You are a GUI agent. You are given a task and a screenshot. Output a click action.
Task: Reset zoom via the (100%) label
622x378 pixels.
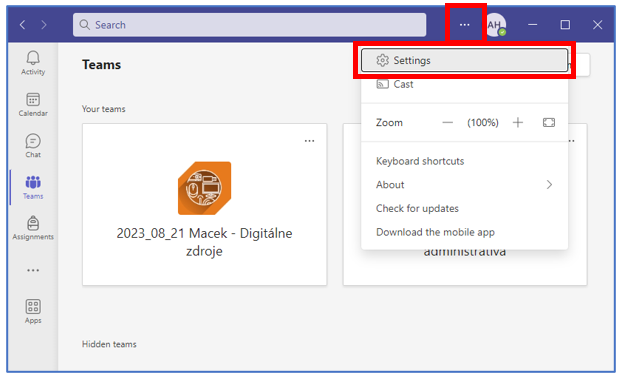point(483,123)
